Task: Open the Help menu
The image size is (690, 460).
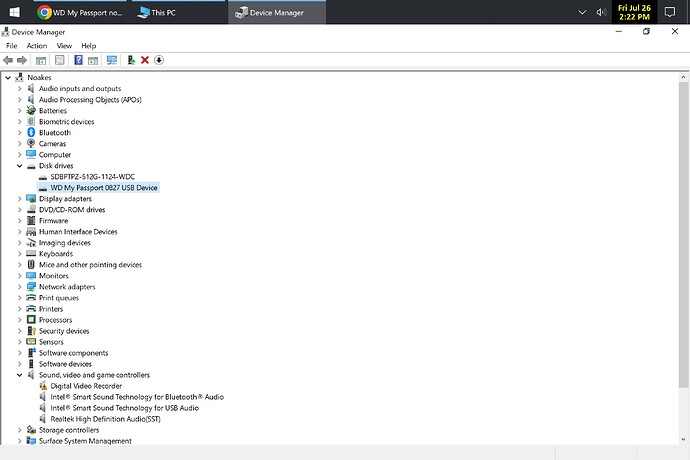Action: [88, 46]
